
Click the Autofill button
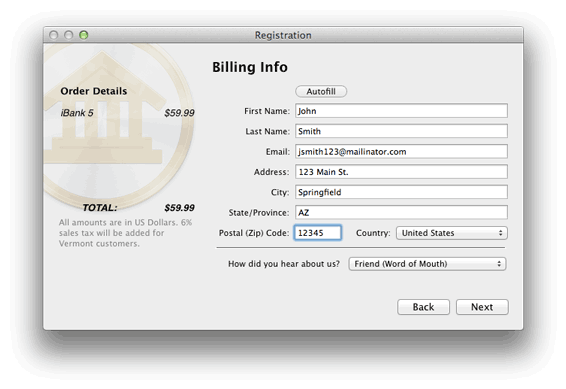321,91
